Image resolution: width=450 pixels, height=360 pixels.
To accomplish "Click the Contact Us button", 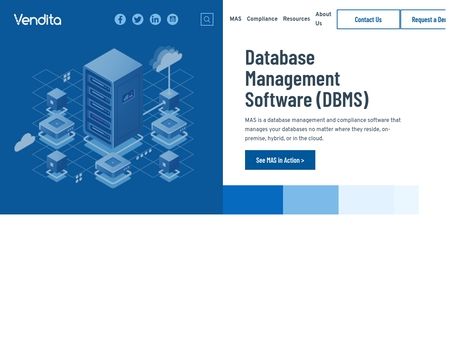I will [368, 19].
